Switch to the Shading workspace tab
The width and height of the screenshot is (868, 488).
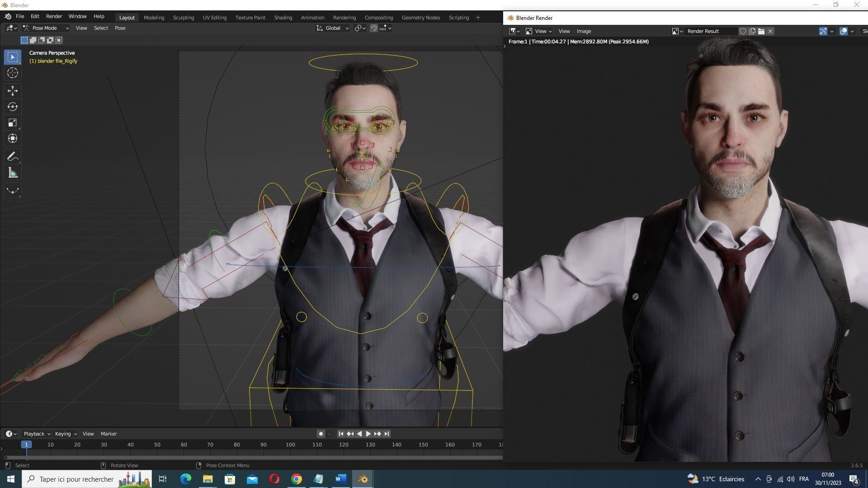tap(283, 18)
